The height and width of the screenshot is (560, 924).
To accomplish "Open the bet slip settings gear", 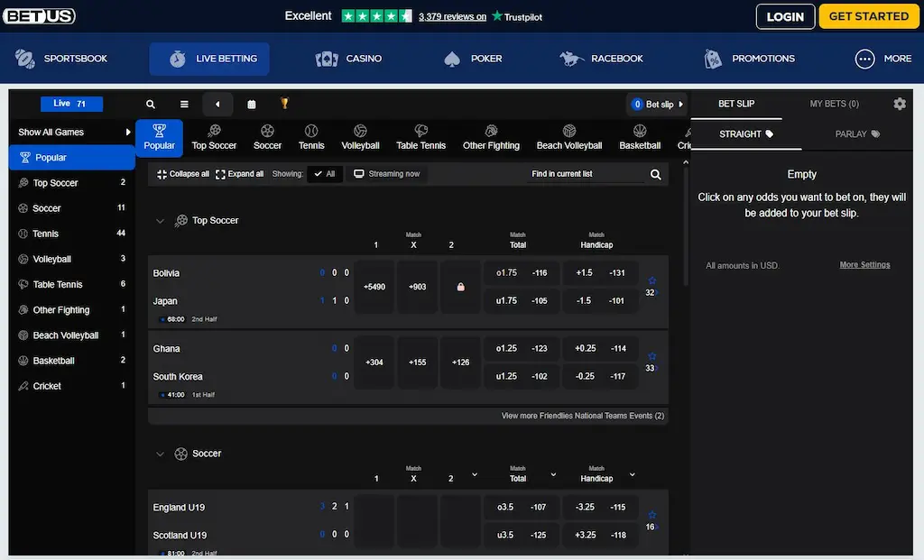I will pyautogui.click(x=900, y=104).
